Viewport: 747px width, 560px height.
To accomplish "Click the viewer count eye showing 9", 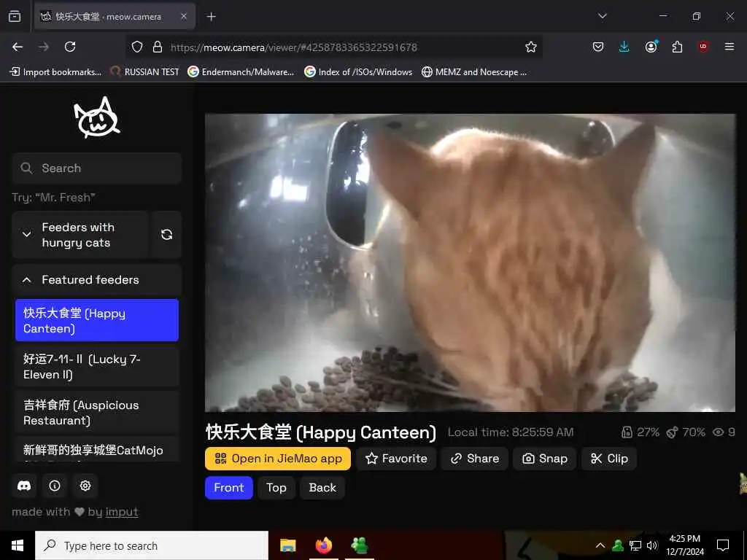I will coord(724,432).
